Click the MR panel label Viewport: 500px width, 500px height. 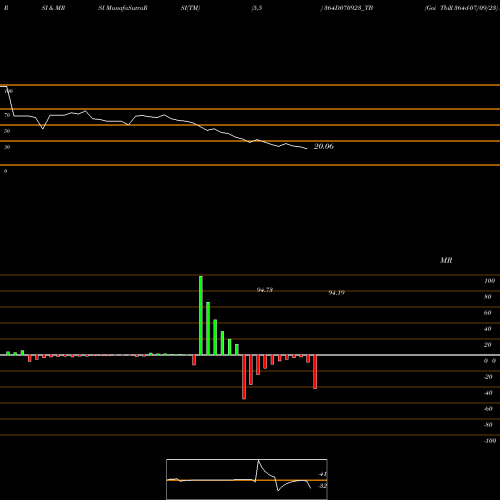(446, 260)
